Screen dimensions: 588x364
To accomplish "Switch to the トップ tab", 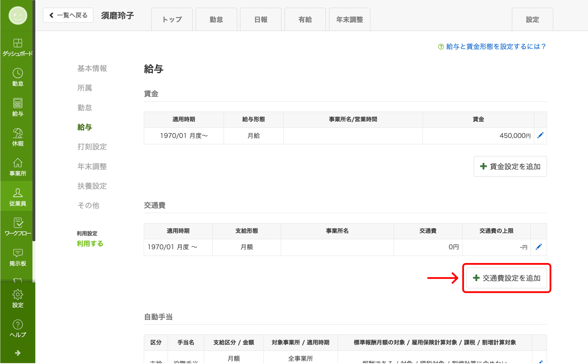I will point(172,20).
